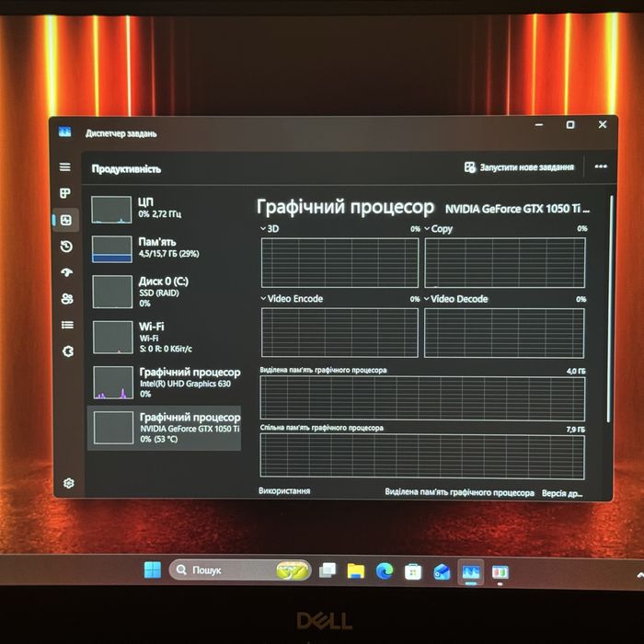644x644 pixels.
Task: Open the App history sidebar icon
Action: (x=66, y=247)
